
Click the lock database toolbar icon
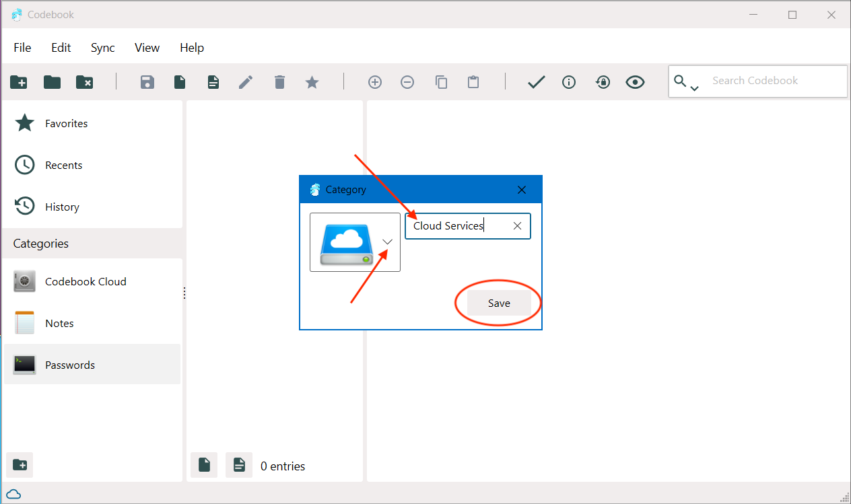tap(603, 82)
